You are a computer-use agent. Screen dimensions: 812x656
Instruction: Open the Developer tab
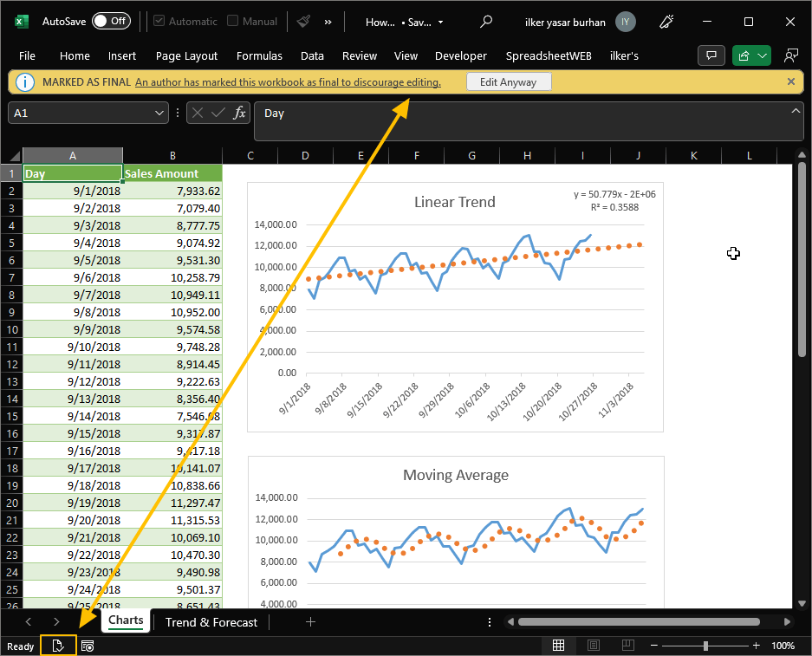461,56
